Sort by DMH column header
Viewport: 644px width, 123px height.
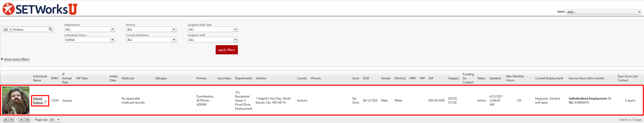[x=55, y=78]
